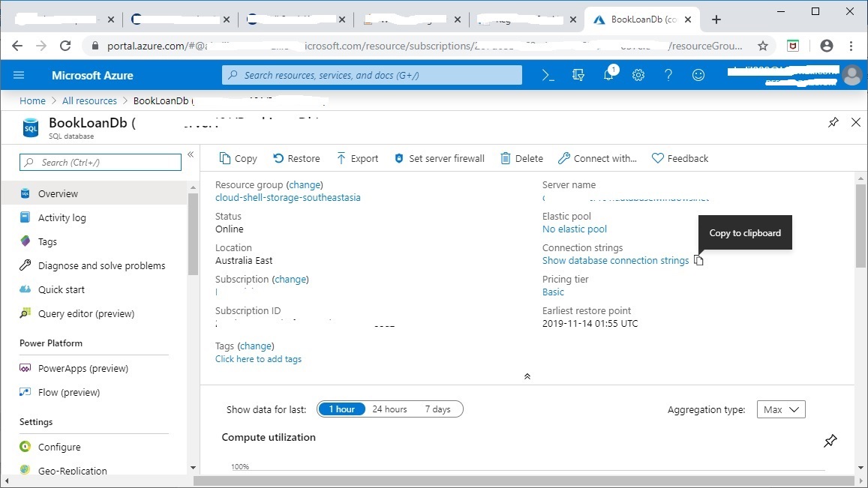Viewport: 868px width, 488px height.
Task: Click the smiley feedback icon
Action: 698,75
